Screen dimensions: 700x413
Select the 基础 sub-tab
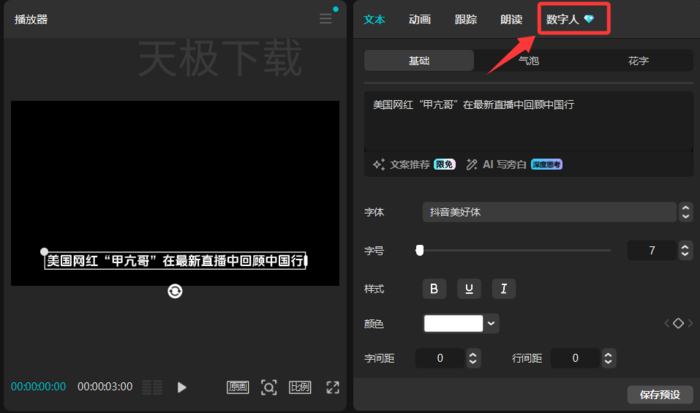pyautogui.click(x=419, y=60)
